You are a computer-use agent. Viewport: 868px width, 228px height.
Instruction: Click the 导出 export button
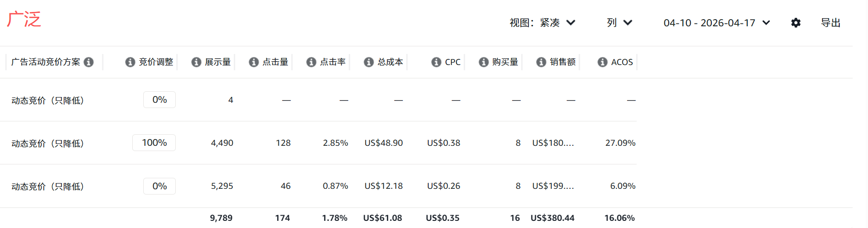(x=830, y=23)
